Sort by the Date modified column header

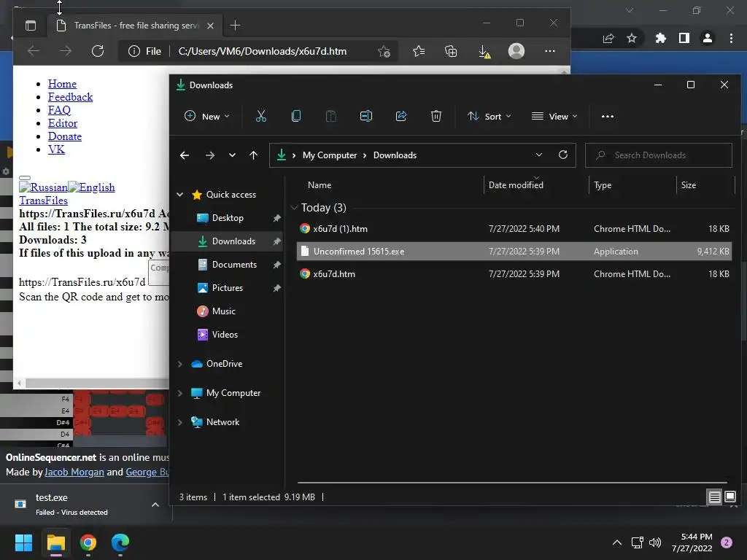(x=516, y=184)
